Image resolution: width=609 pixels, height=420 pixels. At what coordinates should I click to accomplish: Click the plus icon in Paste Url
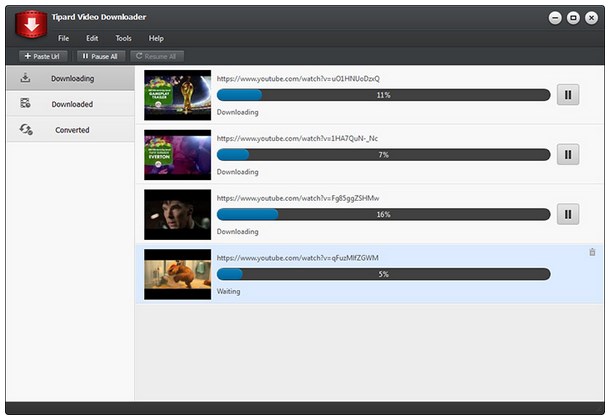click(x=28, y=56)
